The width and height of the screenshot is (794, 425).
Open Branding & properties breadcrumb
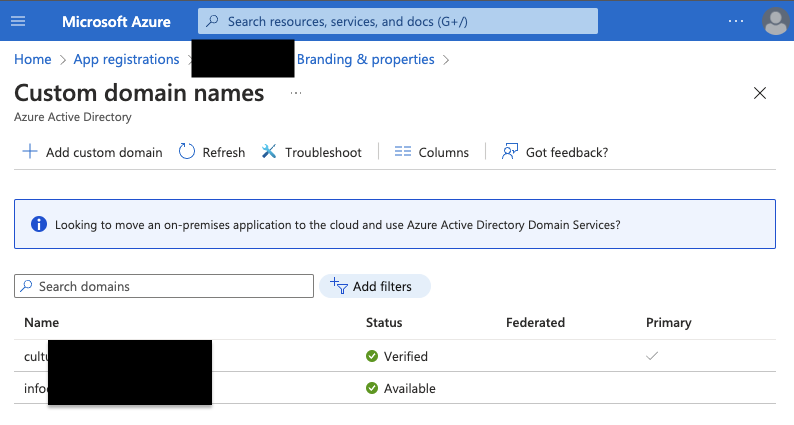click(365, 59)
